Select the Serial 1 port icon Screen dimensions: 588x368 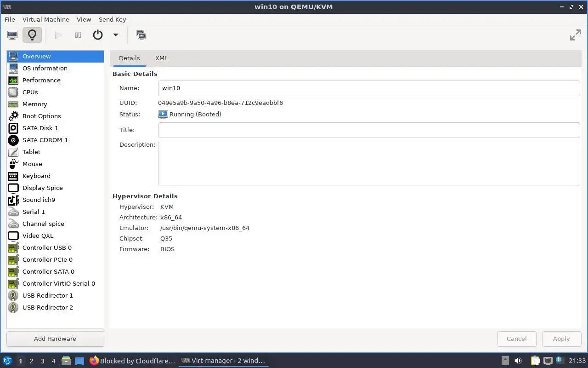click(x=13, y=212)
